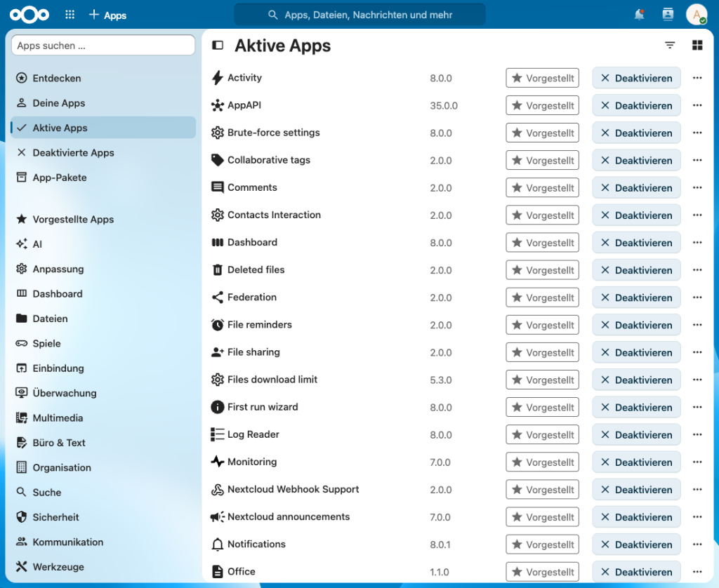Viewport: 719px width, 588px height.
Task: Click the Notifications bell row icon
Action: click(x=218, y=544)
